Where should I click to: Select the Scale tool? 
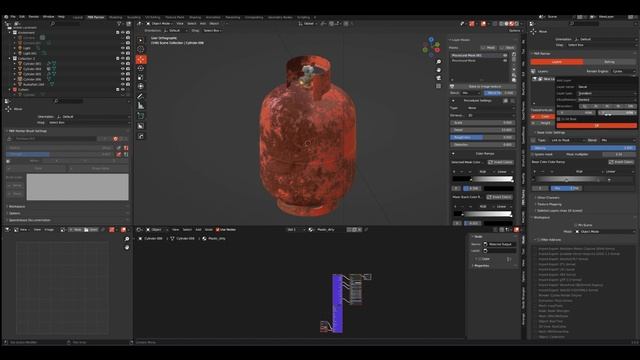coord(141,77)
